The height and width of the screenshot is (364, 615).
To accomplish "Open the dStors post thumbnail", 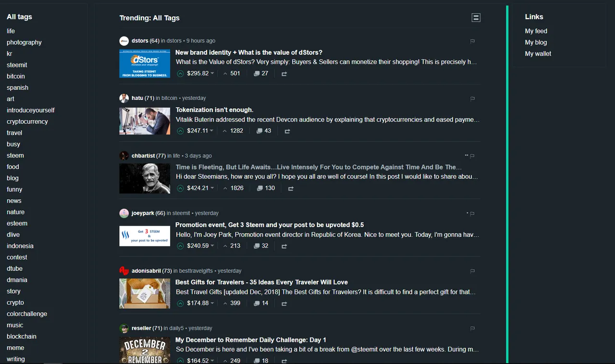I will click(x=145, y=63).
